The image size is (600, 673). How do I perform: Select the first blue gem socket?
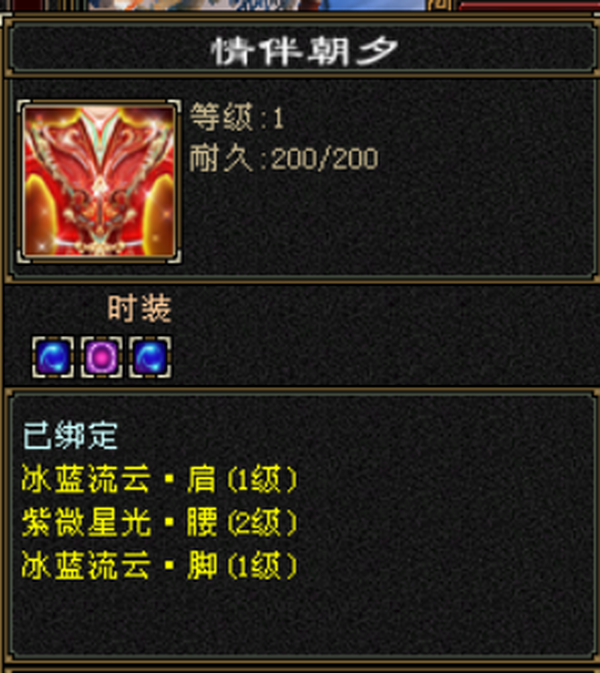53,357
